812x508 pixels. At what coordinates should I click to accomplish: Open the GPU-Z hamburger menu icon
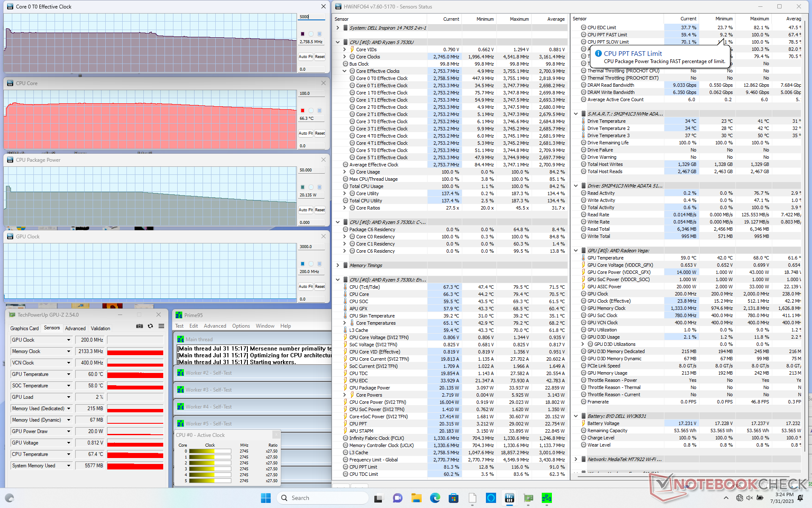pyautogui.click(x=161, y=326)
